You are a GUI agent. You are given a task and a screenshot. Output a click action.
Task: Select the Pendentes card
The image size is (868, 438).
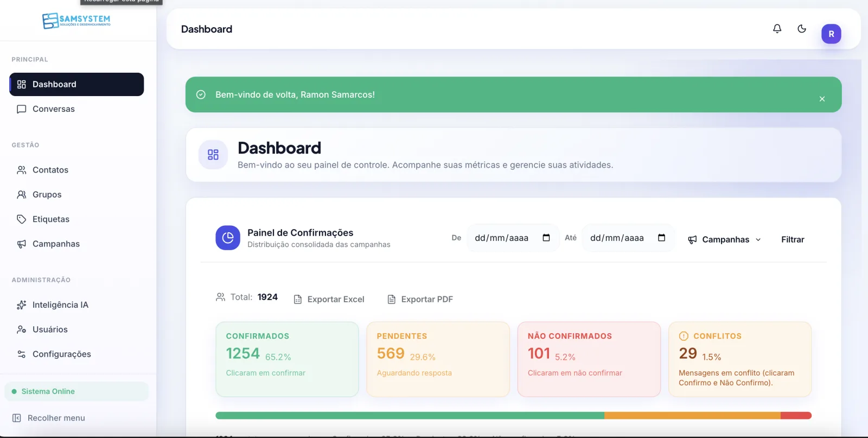coord(438,359)
